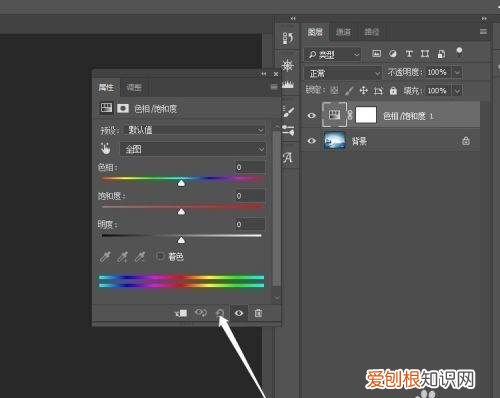Click the 明度 value input field
Screen dimensions: 500x398
tap(249, 224)
